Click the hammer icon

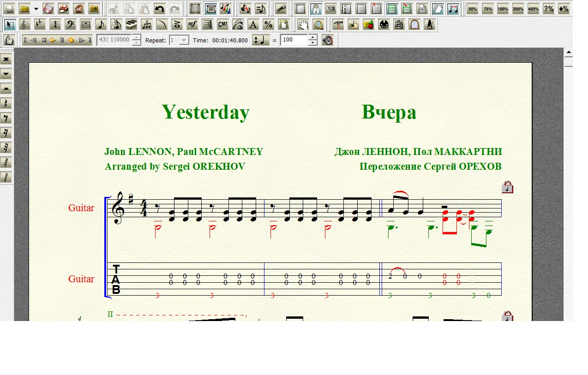point(338,24)
